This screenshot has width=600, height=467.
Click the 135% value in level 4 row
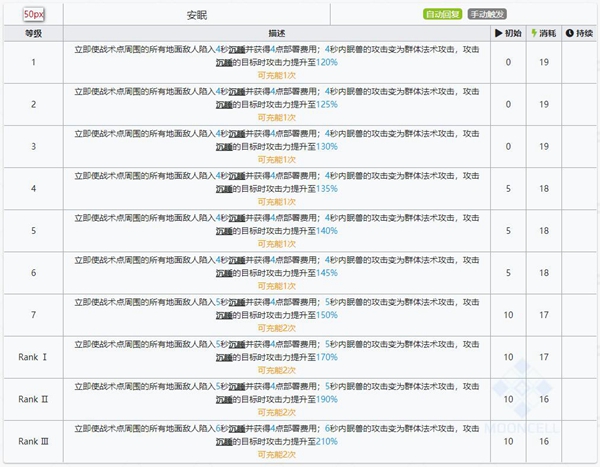tap(327, 188)
